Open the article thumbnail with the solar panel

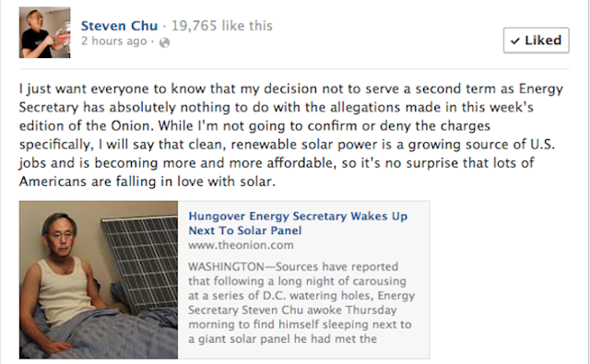(99, 280)
